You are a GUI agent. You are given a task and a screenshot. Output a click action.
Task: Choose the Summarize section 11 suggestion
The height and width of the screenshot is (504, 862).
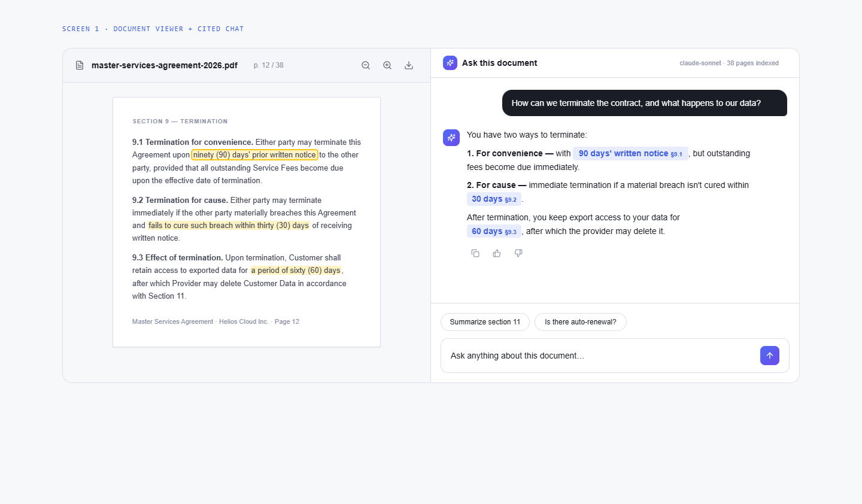(x=485, y=322)
